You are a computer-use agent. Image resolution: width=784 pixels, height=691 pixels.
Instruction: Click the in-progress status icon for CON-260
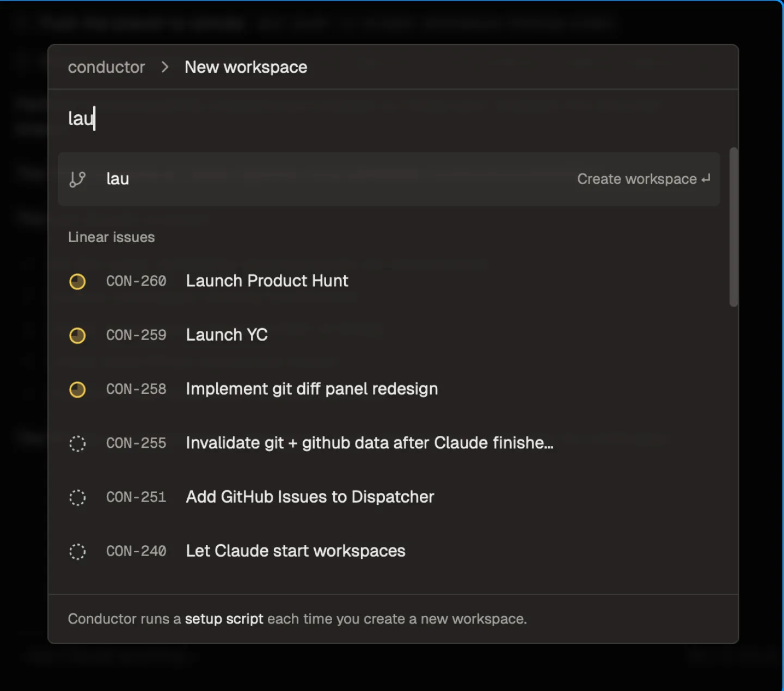pos(77,281)
